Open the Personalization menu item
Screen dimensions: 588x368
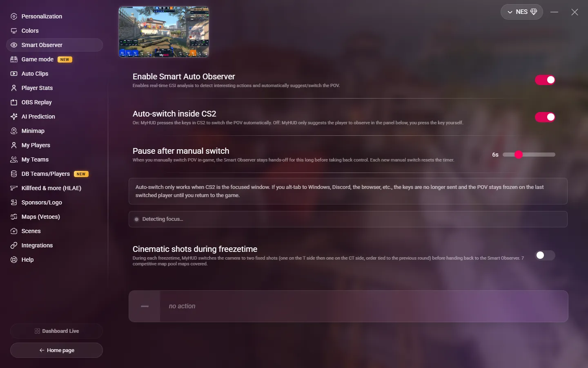tap(54, 16)
